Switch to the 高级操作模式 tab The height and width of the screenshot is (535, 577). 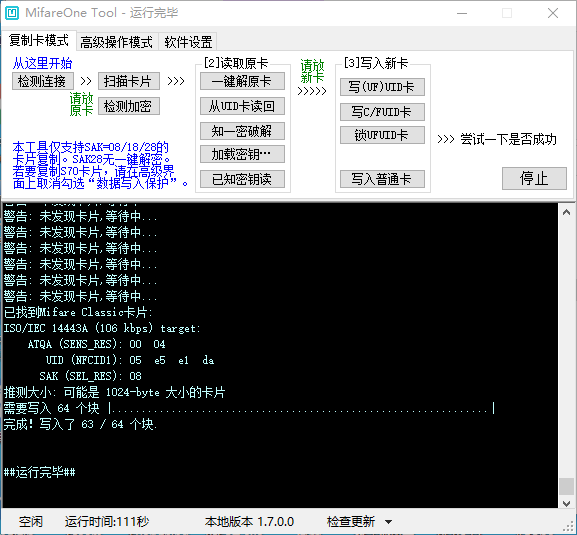coord(116,42)
